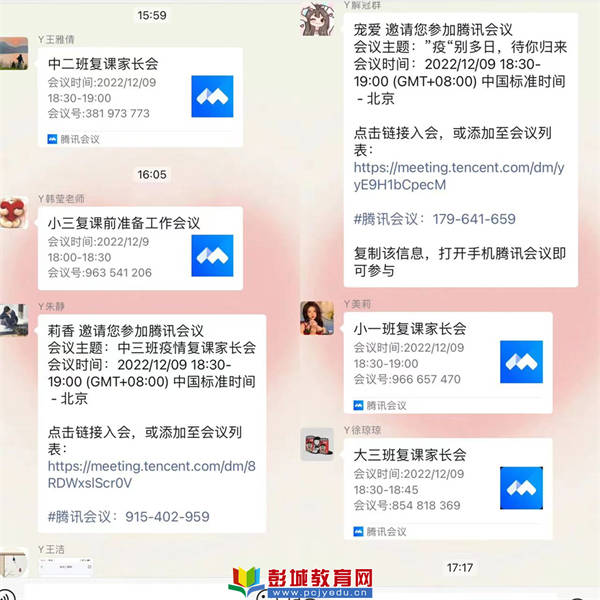Screen dimensions: 600x600
Task: Open Y朱静's profile avatar
Action: 13,320
